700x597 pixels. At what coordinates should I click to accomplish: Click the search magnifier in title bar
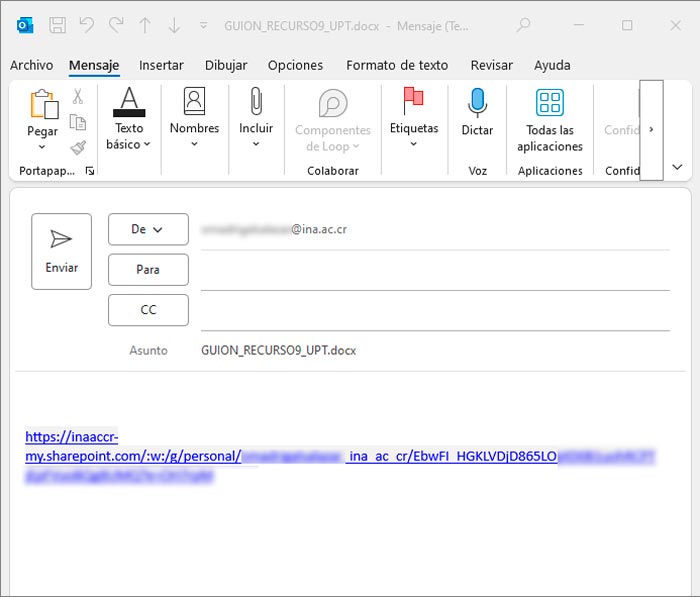(x=523, y=24)
